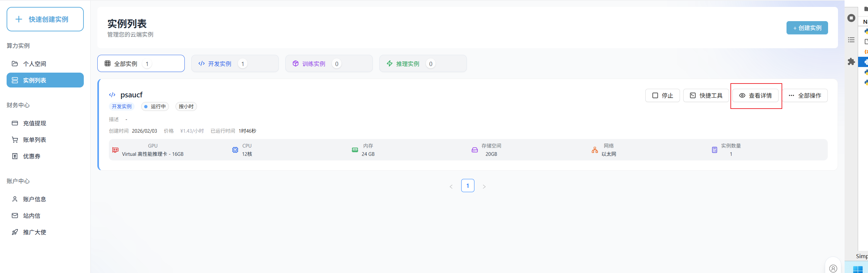Open 个人空间 in the sidebar
Viewport: 868px width, 273px height.
45,64
